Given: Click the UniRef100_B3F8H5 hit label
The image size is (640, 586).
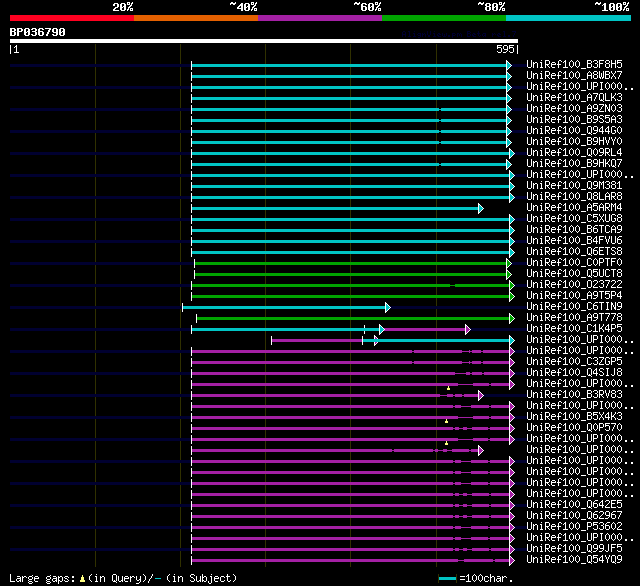Looking at the screenshot, I should 574,64.
